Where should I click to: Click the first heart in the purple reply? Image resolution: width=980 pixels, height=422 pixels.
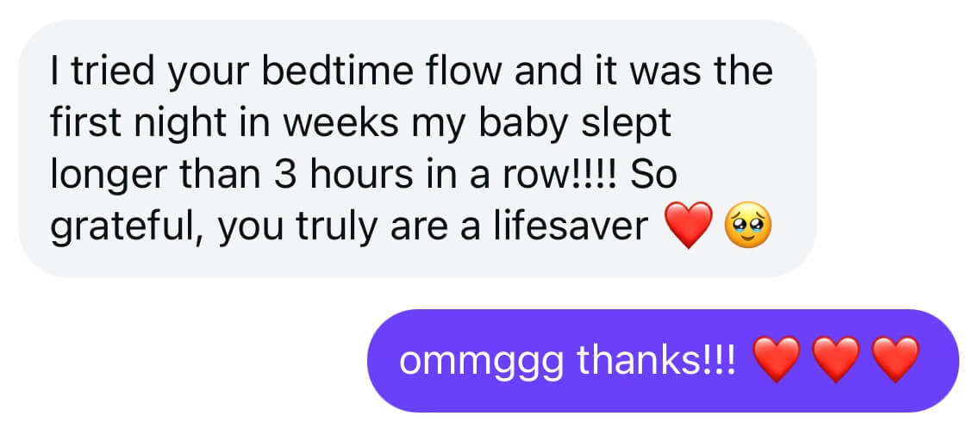[x=777, y=360]
